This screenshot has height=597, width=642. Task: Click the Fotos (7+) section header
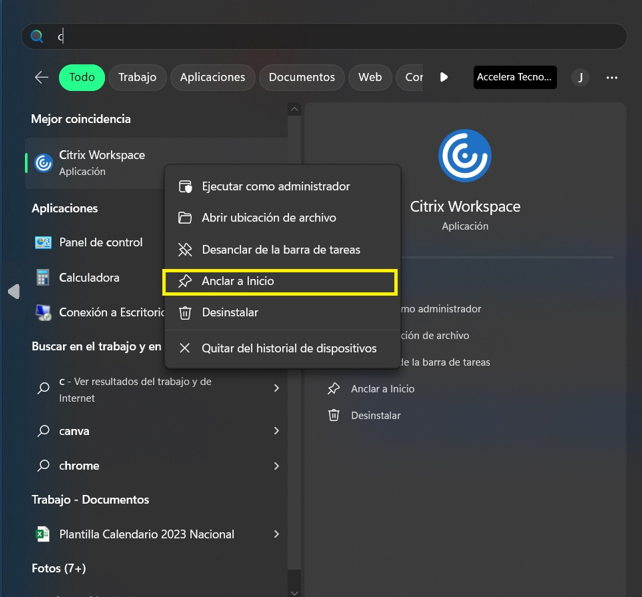pyautogui.click(x=59, y=568)
